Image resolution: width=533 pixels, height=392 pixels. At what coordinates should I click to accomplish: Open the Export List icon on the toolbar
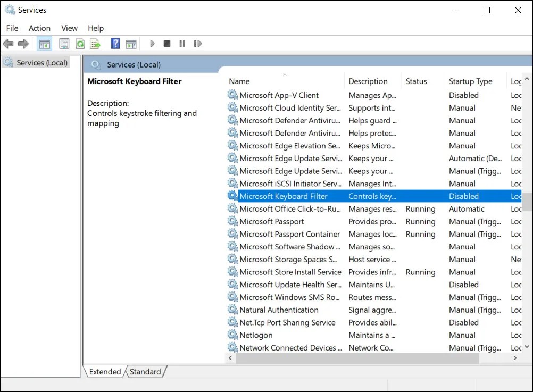coord(95,43)
